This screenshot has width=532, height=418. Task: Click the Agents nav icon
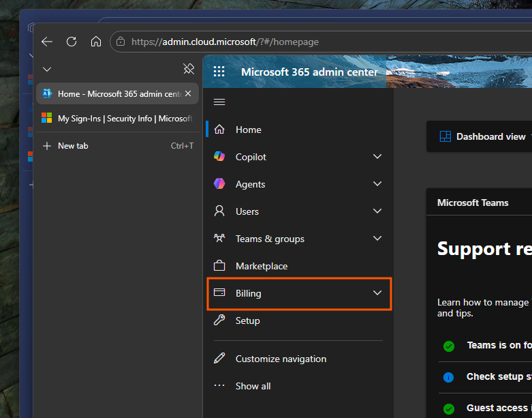219,183
